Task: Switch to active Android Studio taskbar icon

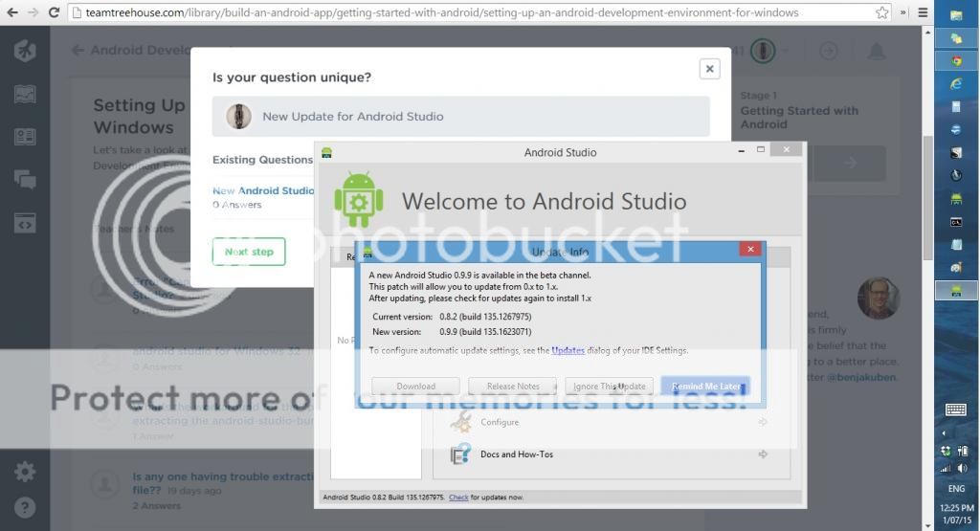Action: pyautogui.click(x=956, y=291)
